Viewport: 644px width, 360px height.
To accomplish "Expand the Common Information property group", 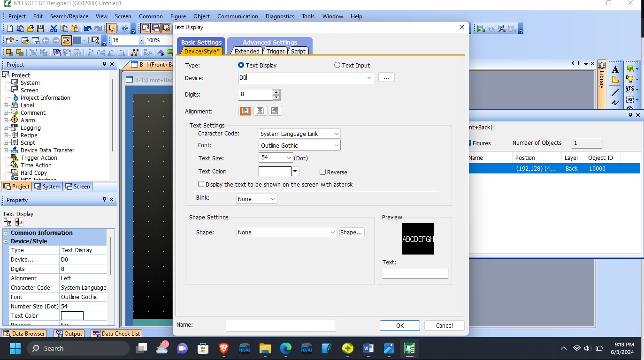I will coord(6,233).
